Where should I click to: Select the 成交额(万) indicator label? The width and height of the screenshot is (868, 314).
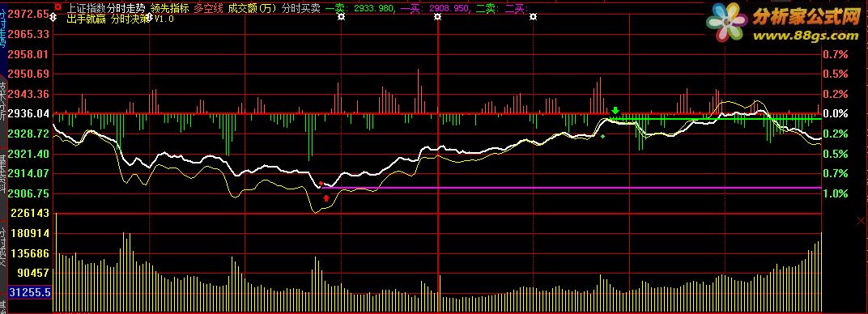coord(253,8)
